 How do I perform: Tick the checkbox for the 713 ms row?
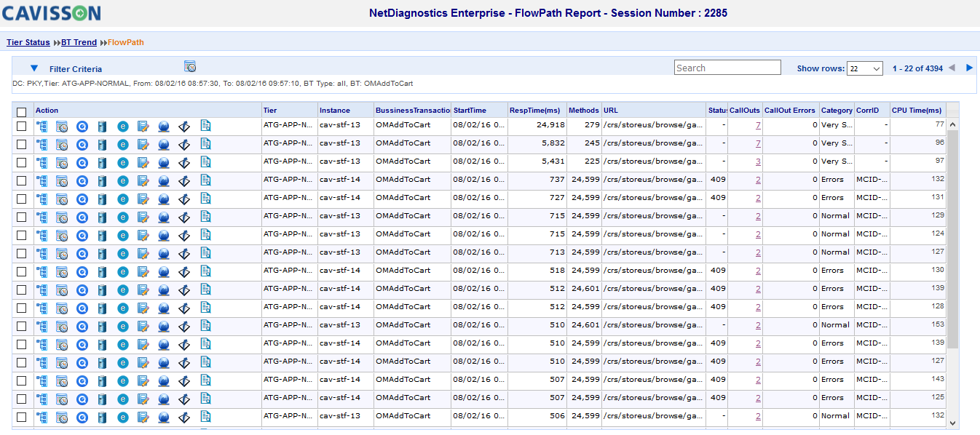click(x=21, y=253)
